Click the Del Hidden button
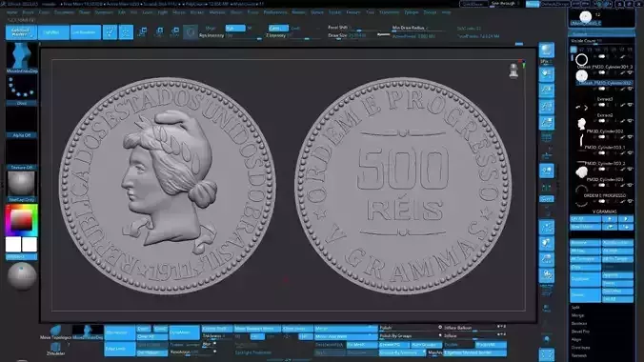Viewport: 644px width, 362px height. pyautogui.click(x=151, y=352)
